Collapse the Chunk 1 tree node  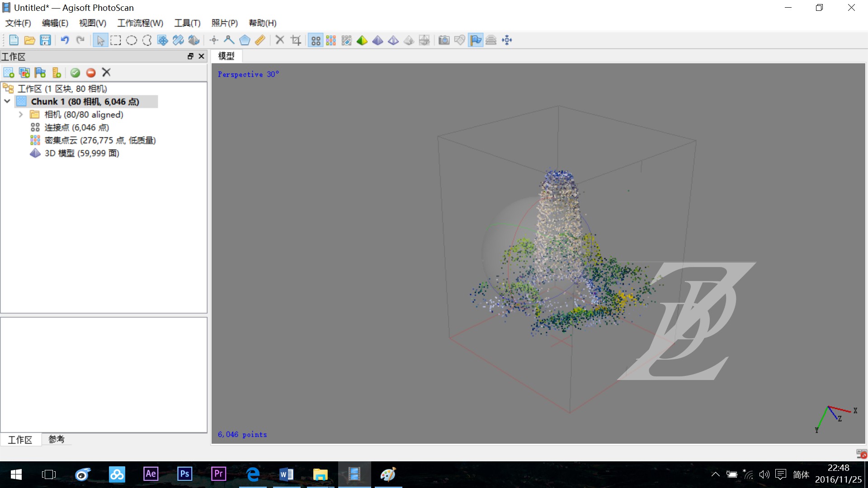click(x=7, y=101)
